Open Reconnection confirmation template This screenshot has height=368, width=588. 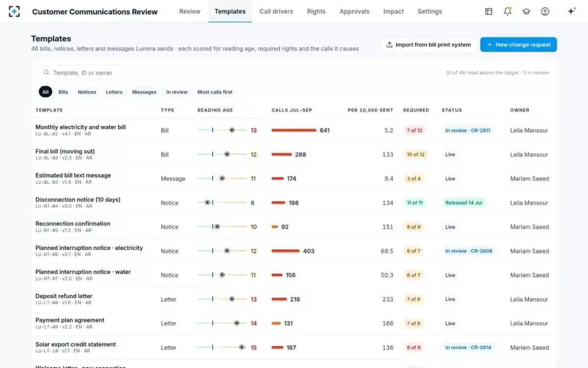[73, 224]
